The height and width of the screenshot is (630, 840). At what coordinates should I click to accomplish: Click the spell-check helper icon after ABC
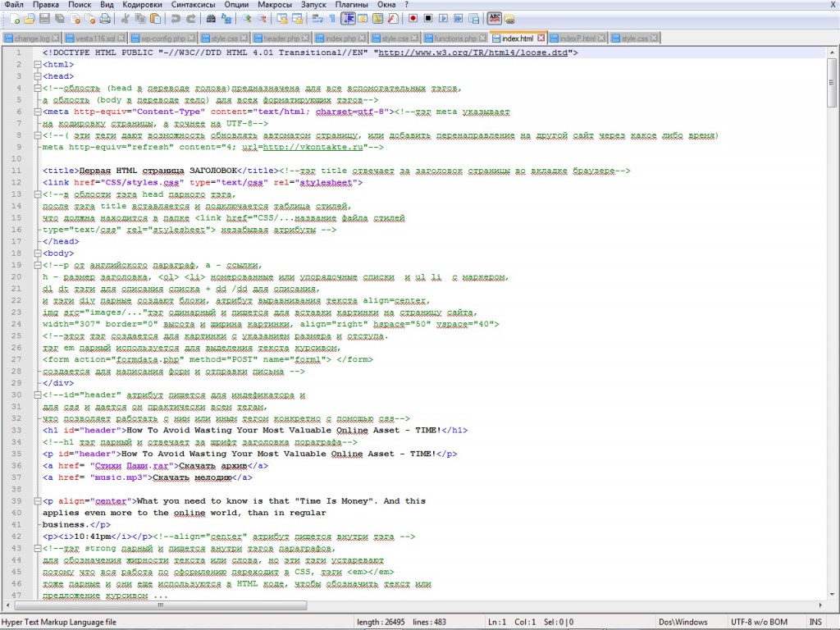tap(509, 20)
